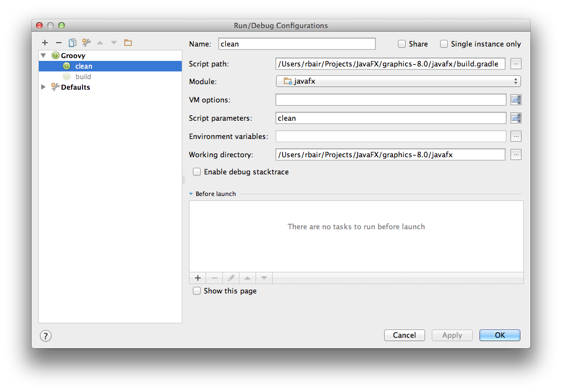Click the Cancel button

coord(404,335)
